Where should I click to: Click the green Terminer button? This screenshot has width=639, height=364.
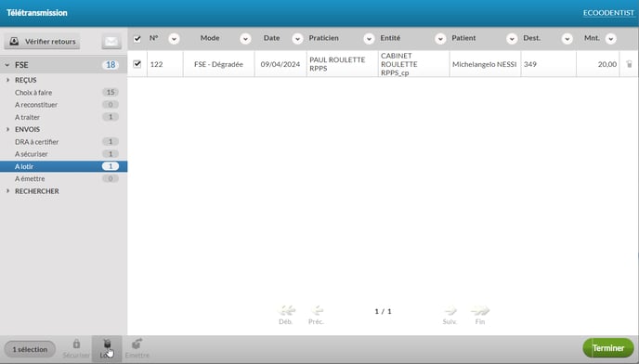608,348
